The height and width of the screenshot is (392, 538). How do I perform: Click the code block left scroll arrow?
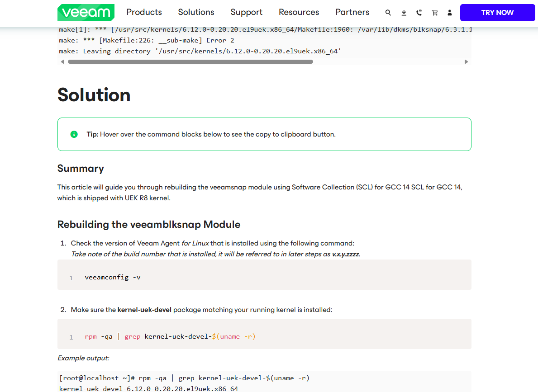point(62,62)
